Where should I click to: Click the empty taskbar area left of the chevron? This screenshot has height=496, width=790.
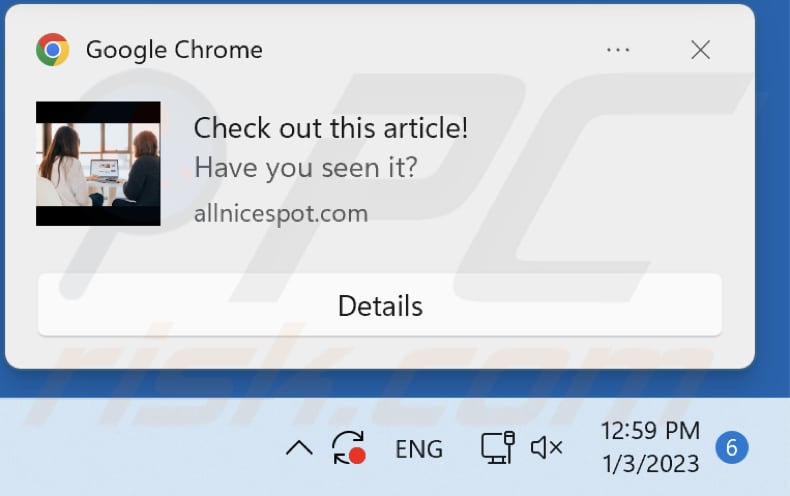click(141, 448)
